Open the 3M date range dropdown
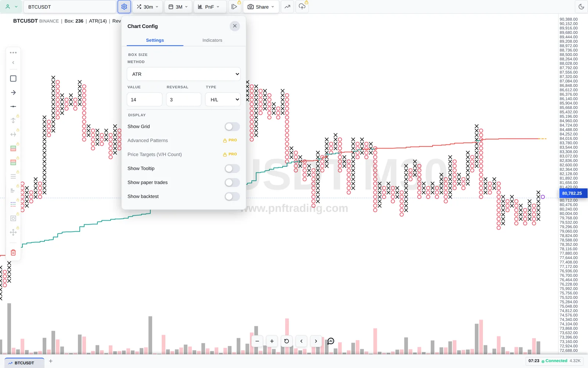Viewport: 588px width, 368px height. point(178,7)
